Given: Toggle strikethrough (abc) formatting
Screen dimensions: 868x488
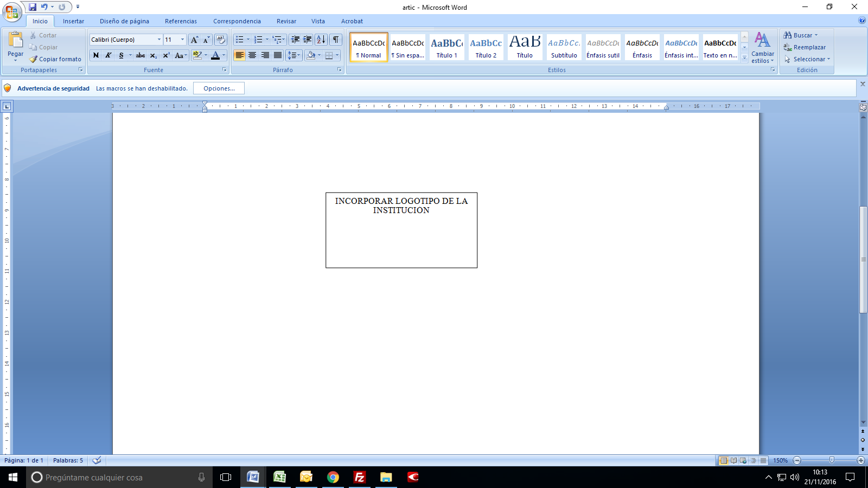Looking at the screenshot, I should [141, 55].
